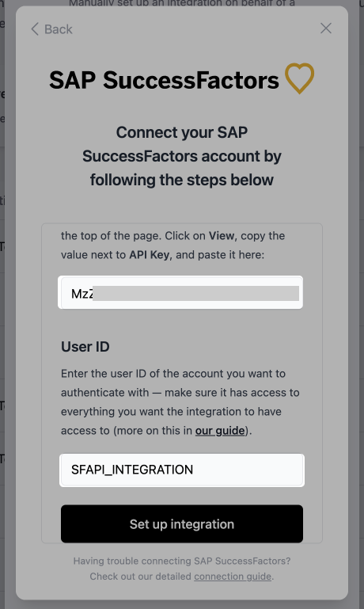Click the SAP SuccessFactors title

(x=164, y=80)
